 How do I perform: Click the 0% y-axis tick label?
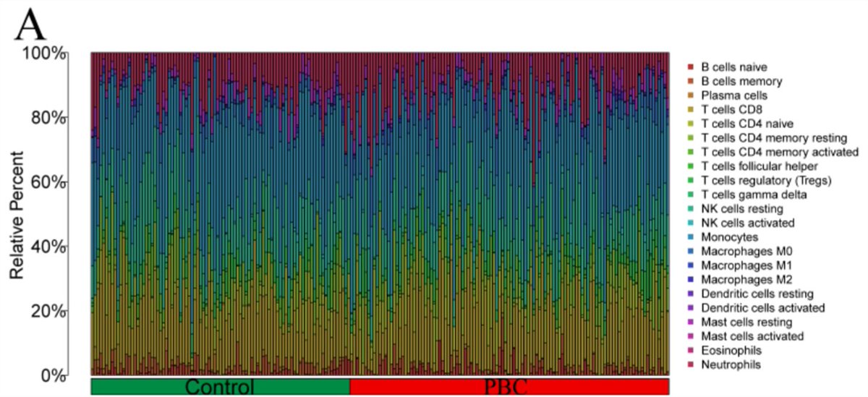pos(53,375)
